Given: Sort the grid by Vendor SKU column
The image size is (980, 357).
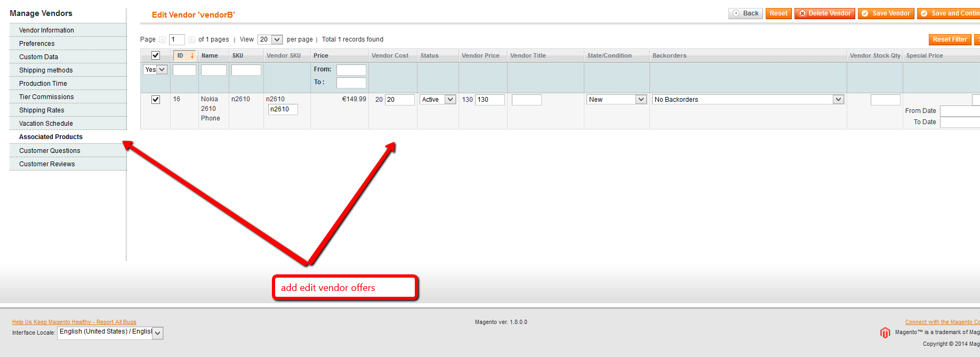Looking at the screenshot, I should point(284,55).
